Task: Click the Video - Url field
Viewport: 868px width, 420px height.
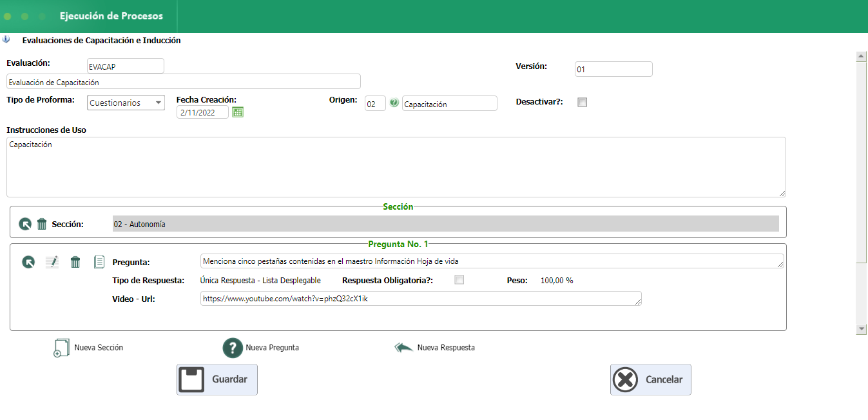Action: pyautogui.click(x=421, y=298)
